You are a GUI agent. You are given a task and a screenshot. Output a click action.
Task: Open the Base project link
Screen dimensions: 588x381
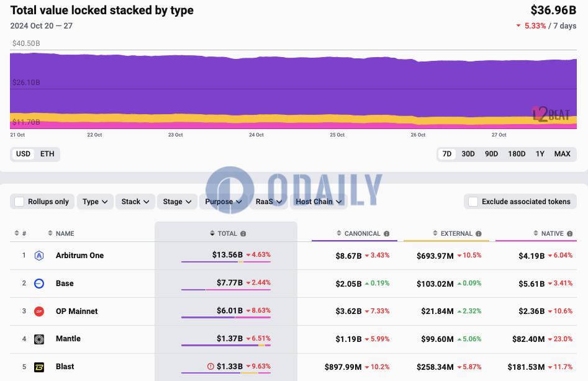pos(65,284)
